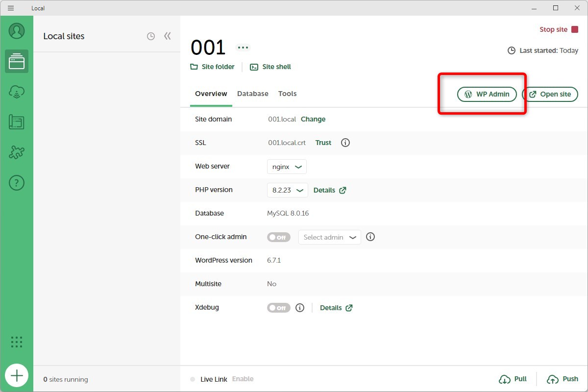
Task: Open the 001 site options ellipsis
Action: click(243, 48)
